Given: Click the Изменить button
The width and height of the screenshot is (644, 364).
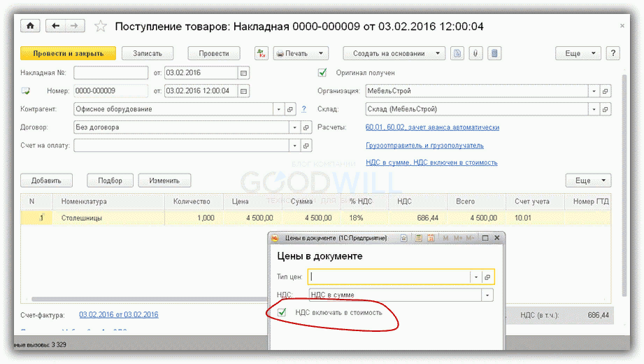Looking at the screenshot, I should coord(164,181).
